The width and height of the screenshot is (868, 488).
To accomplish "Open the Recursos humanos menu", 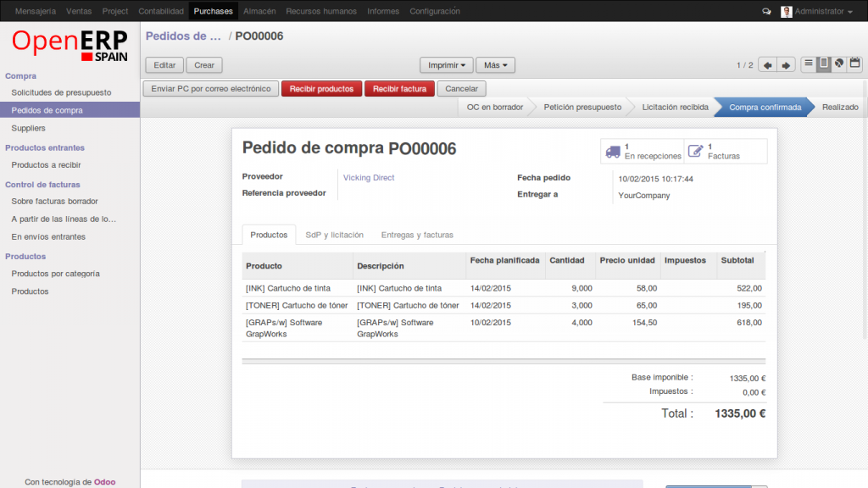I will pos(321,11).
